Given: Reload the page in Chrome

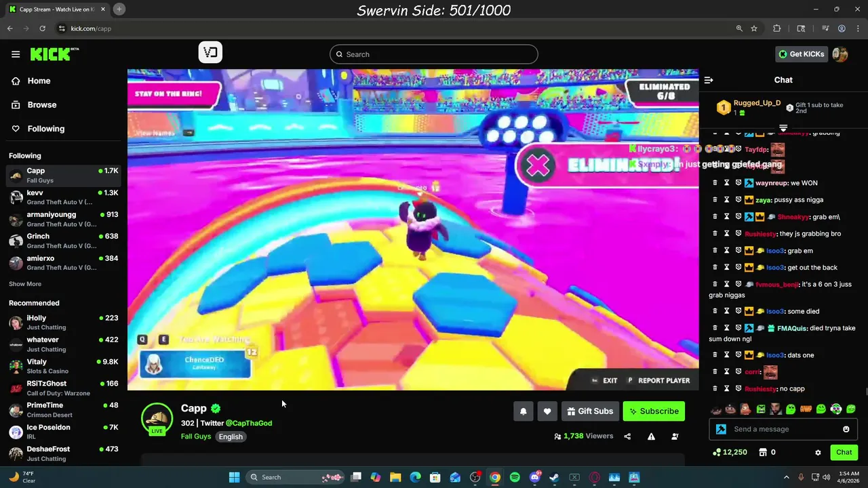Looking at the screenshot, I should coord(42,28).
